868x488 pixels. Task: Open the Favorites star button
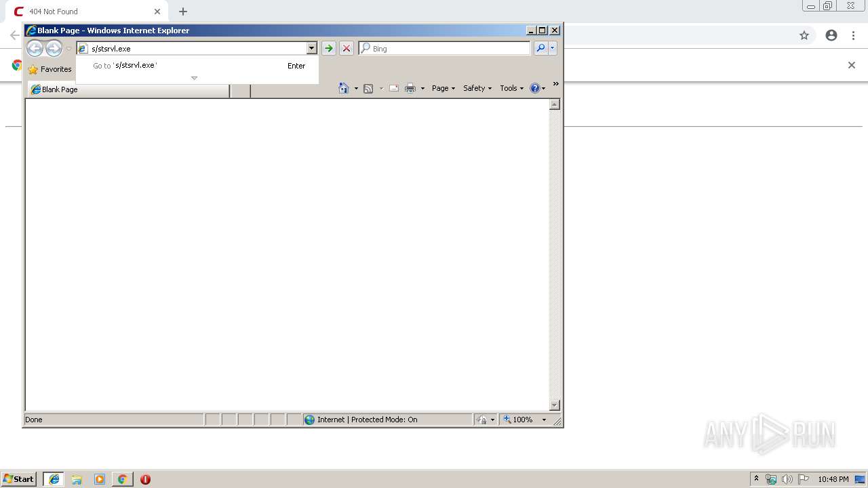click(50, 69)
